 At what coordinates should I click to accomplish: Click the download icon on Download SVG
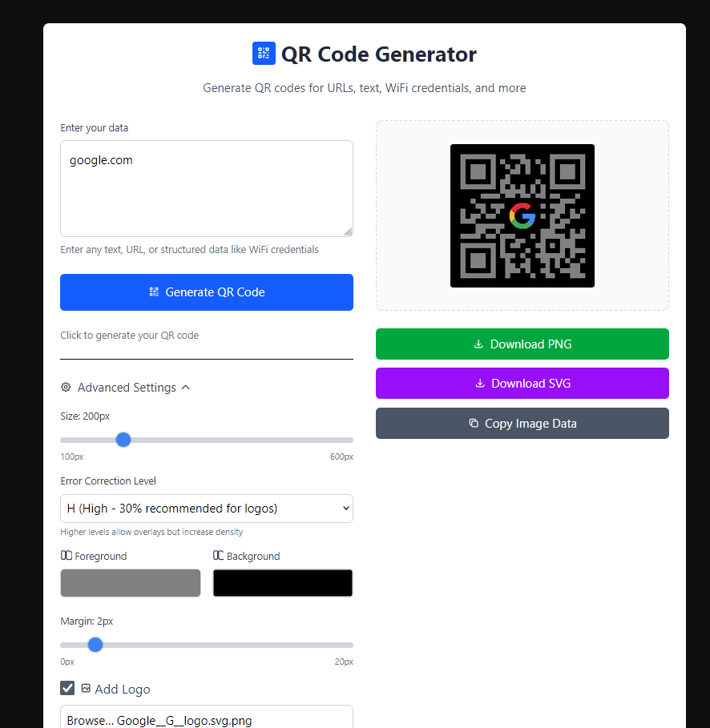pos(480,383)
